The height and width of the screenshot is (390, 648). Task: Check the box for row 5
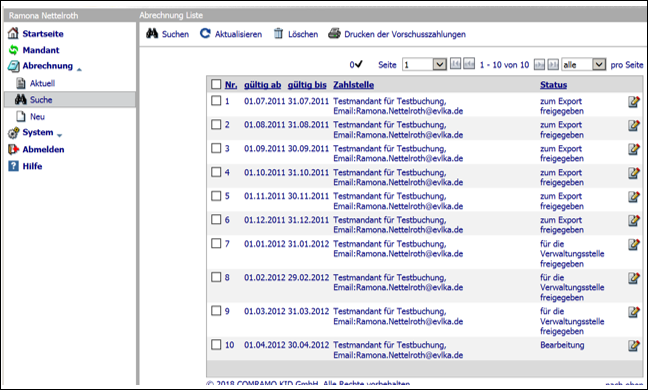pos(216,195)
